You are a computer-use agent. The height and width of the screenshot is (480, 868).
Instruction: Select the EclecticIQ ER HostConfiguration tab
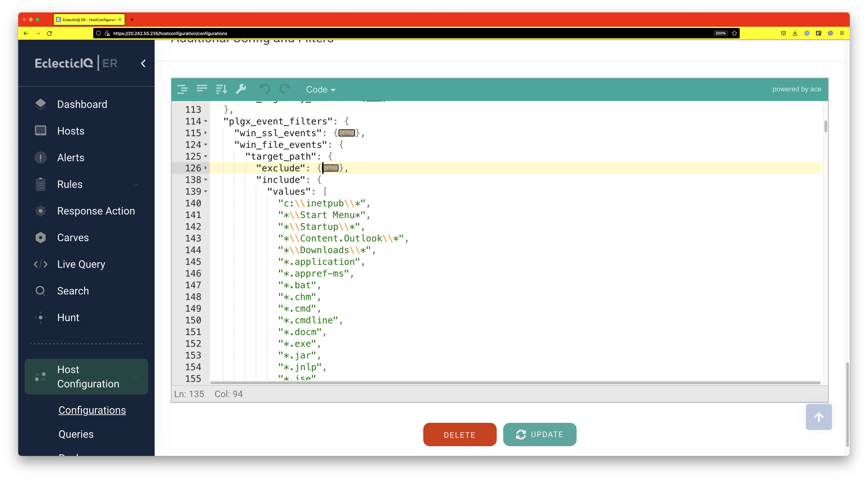[x=89, y=20]
